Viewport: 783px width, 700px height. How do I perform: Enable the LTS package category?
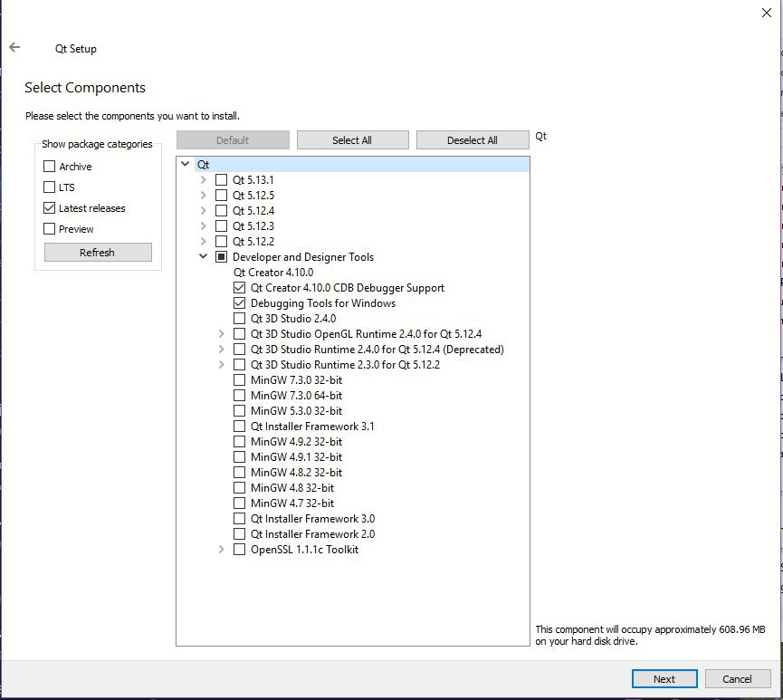pyautogui.click(x=49, y=187)
